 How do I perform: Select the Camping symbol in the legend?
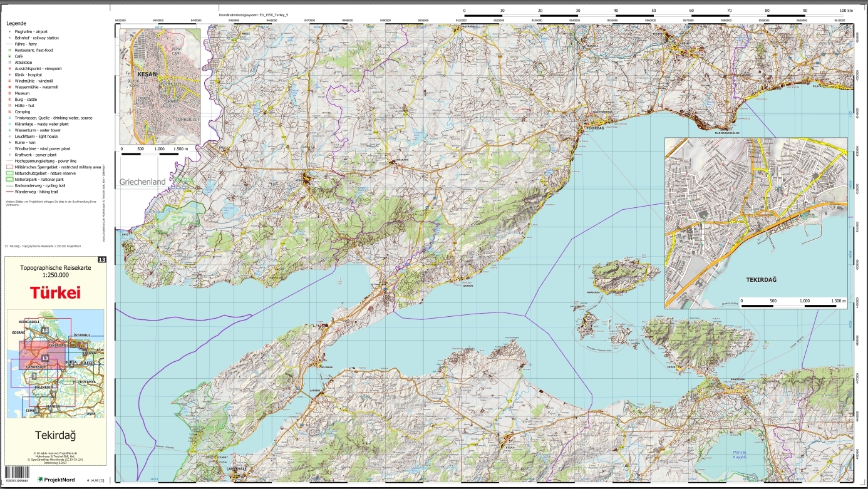tap(9, 111)
